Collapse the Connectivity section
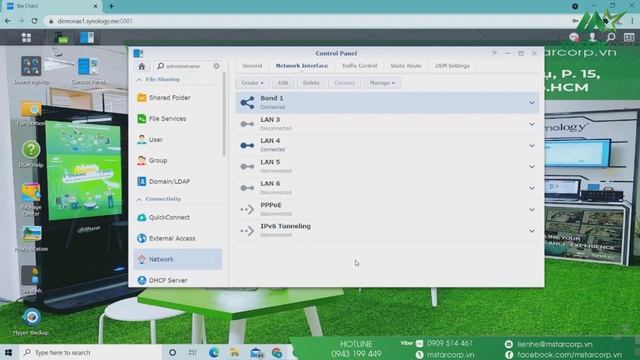 click(x=139, y=199)
